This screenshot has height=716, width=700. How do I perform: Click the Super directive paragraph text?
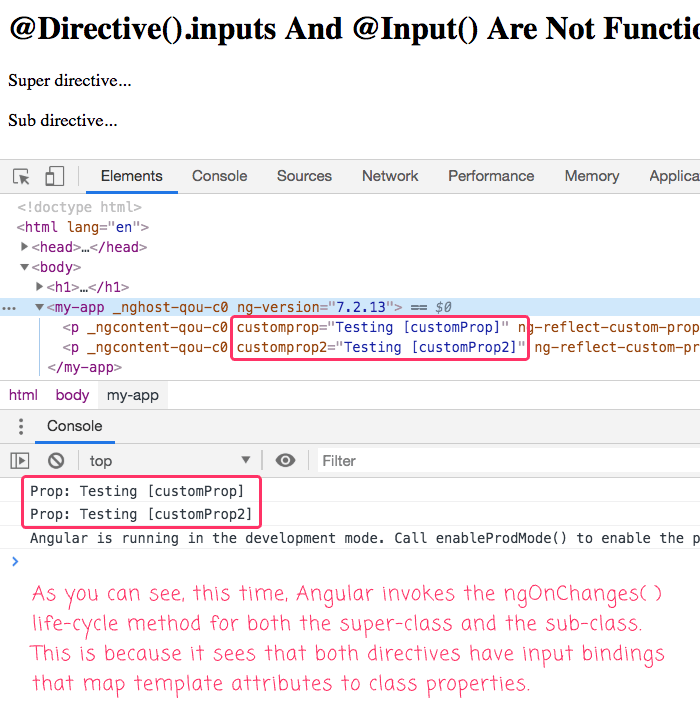pyautogui.click(x=70, y=80)
